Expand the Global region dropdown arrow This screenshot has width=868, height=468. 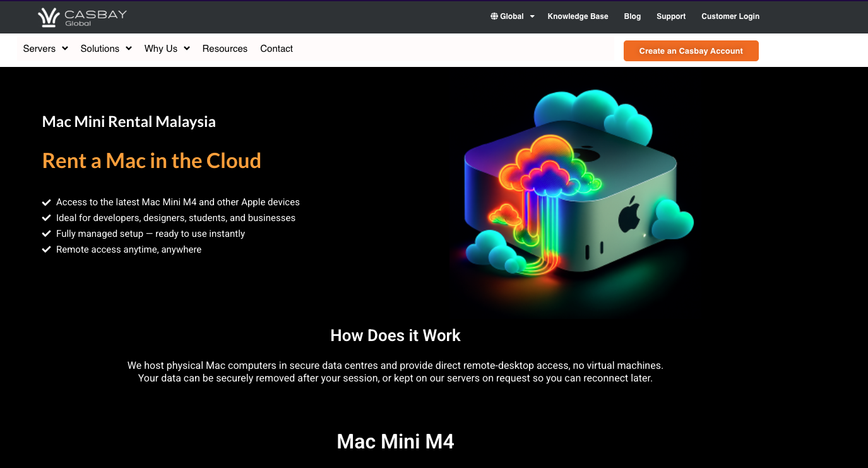[x=532, y=16]
